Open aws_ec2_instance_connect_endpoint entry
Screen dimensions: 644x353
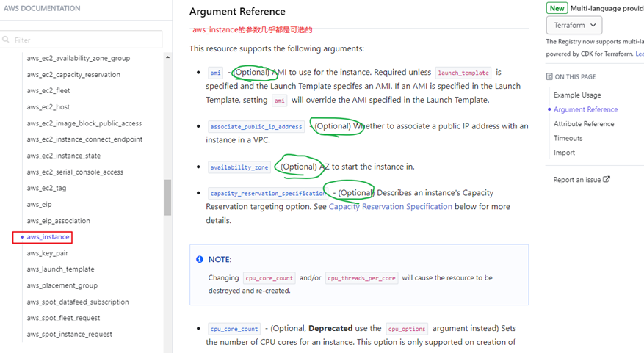84,139
